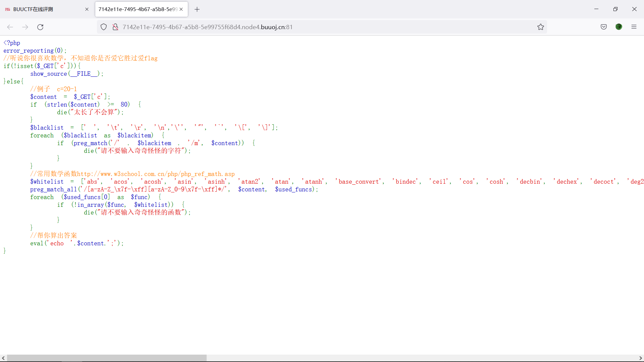Switch to the BUUCTF在线评测 tab
This screenshot has height=362, width=644.
coord(47,9)
